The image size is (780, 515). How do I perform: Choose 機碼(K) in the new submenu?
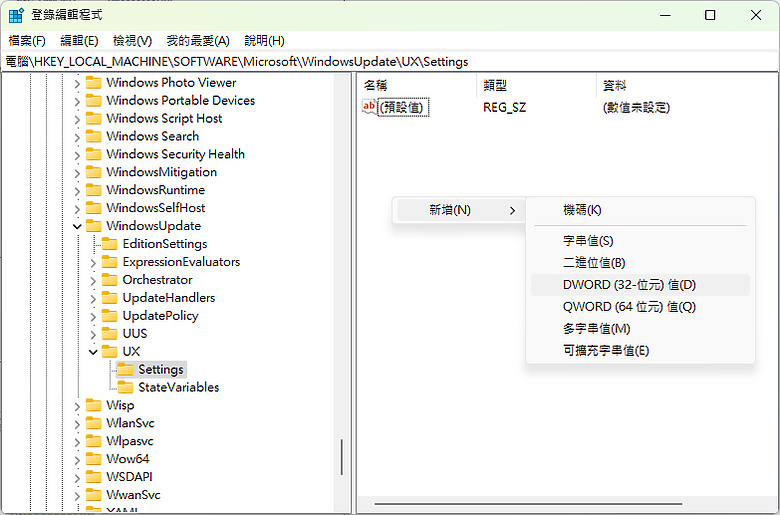coord(640,210)
